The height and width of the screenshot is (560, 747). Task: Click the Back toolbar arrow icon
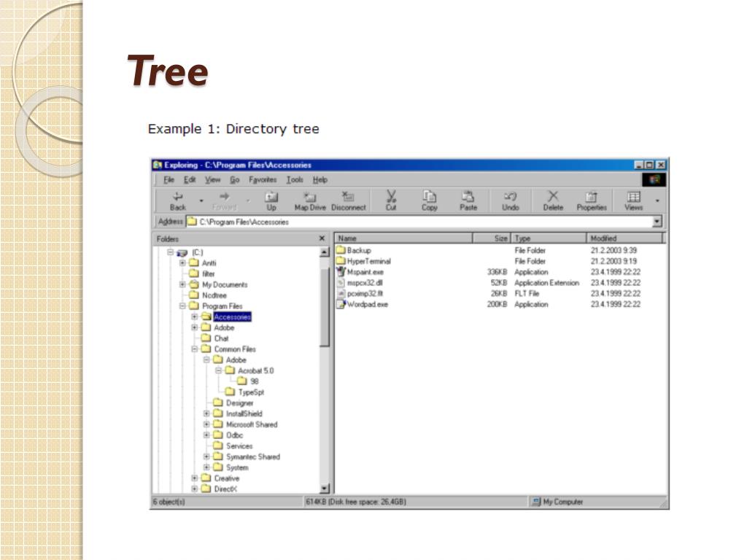pos(177,197)
